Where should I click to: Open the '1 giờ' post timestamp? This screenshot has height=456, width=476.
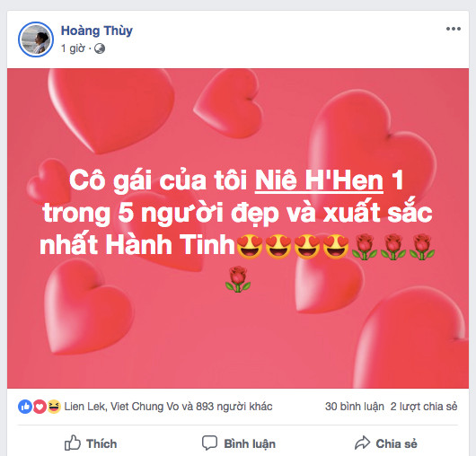pos(73,48)
